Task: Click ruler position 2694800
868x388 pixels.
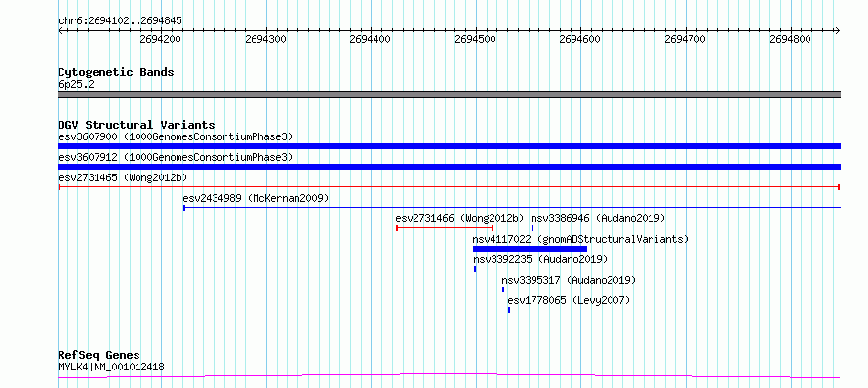Action: click(791, 39)
